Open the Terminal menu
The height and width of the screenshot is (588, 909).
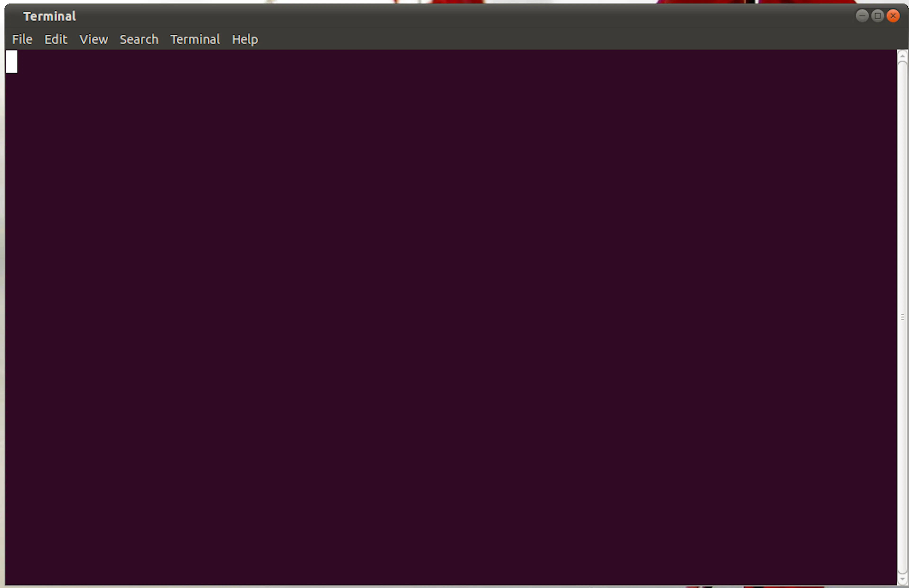(x=195, y=39)
